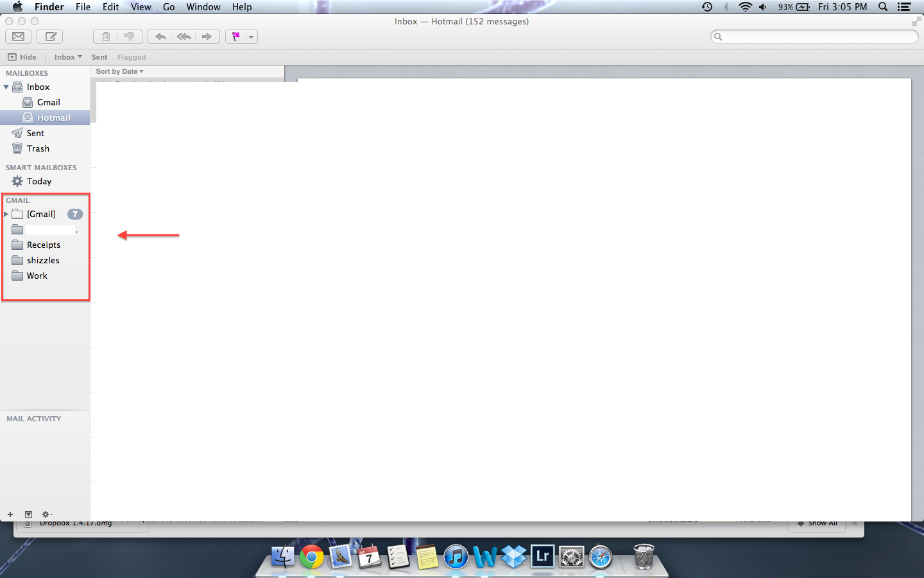Open Mail from the Dock
Image resolution: width=924 pixels, height=578 pixels.
tap(340, 556)
